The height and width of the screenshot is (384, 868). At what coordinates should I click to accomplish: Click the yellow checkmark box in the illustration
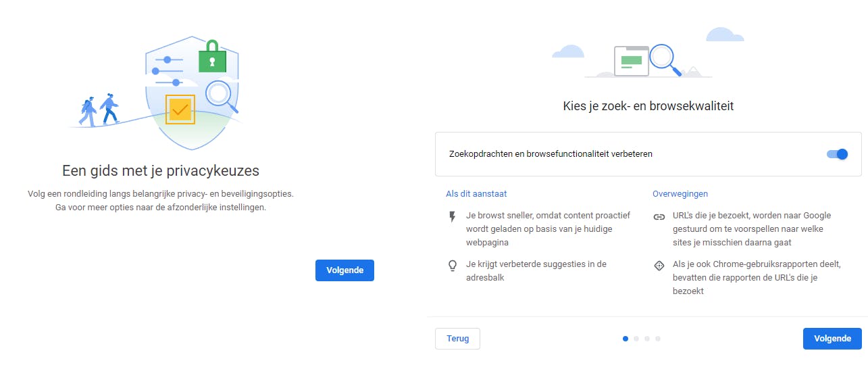pyautogui.click(x=180, y=109)
